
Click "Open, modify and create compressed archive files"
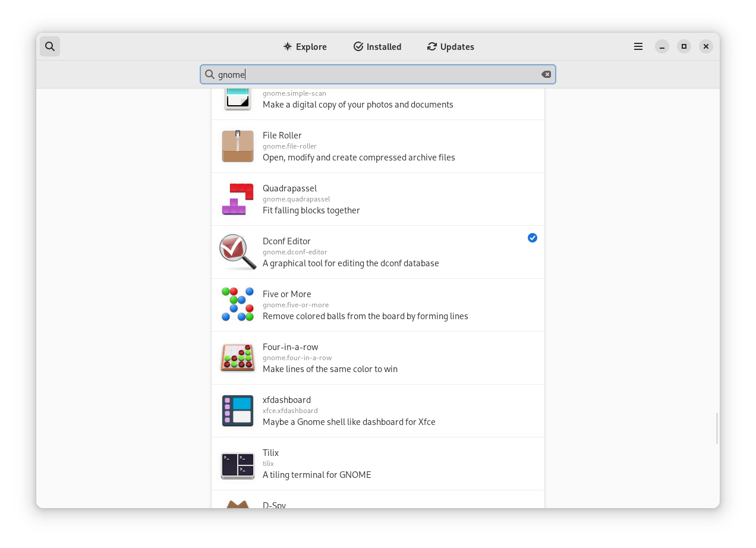(x=359, y=158)
